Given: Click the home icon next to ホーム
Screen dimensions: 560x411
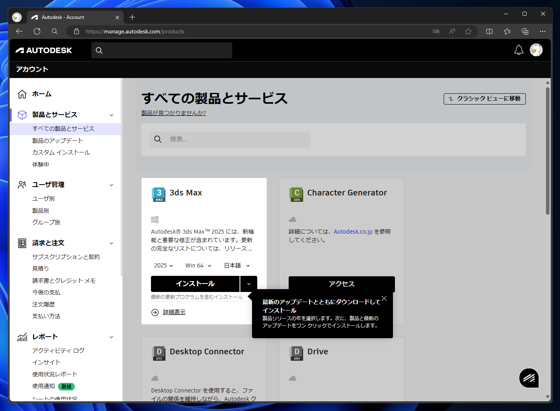Looking at the screenshot, I should pyautogui.click(x=22, y=94).
